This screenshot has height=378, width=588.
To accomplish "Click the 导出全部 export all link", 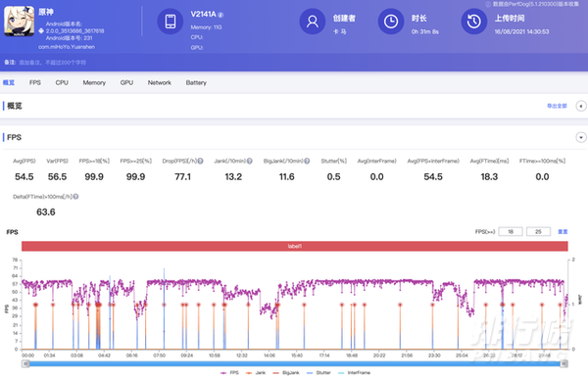I will pos(557,106).
